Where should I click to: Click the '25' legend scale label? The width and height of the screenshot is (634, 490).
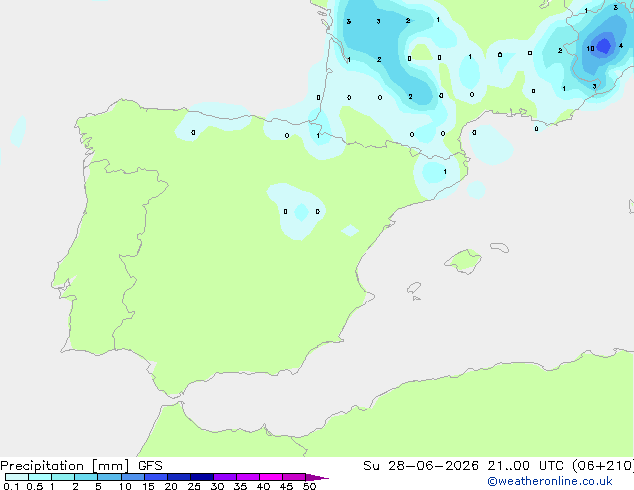(194, 486)
